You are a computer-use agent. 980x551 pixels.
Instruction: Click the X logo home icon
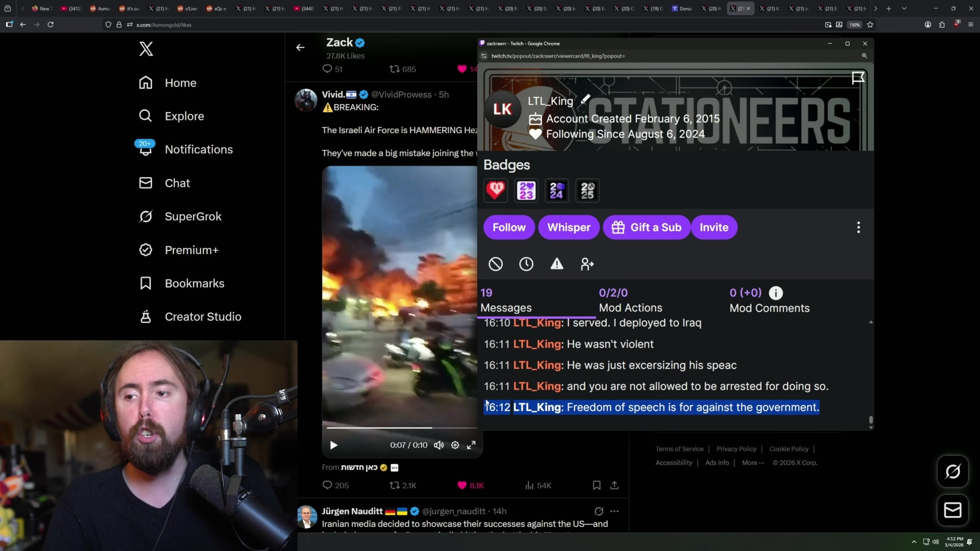[146, 49]
